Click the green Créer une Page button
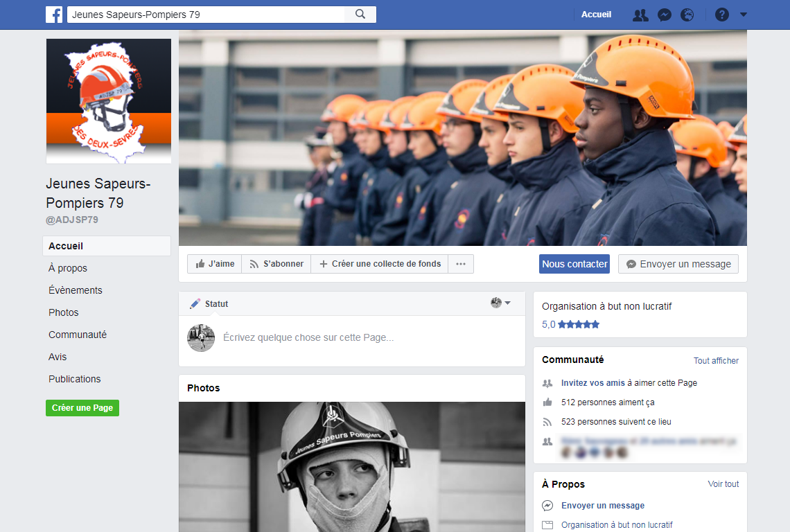The image size is (790, 532). pos(82,408)
